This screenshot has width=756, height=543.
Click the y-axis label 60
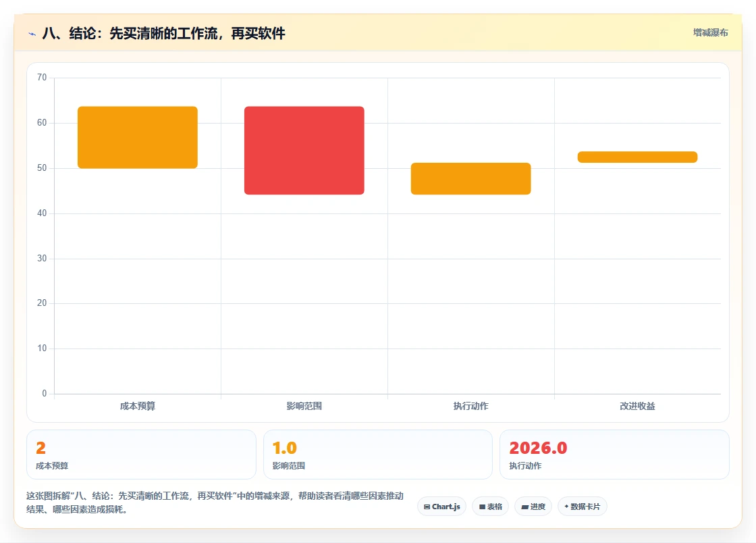(42, 122)
